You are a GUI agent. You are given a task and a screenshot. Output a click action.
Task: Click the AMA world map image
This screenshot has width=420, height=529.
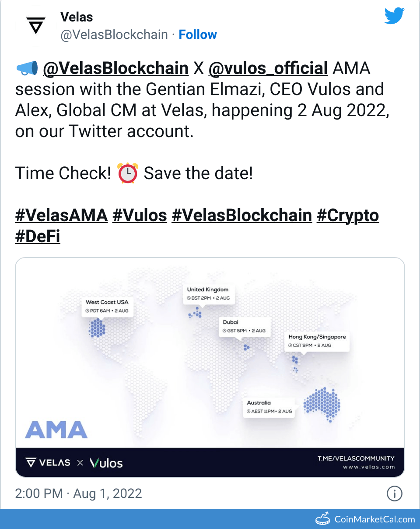click(x=210, y=355)
